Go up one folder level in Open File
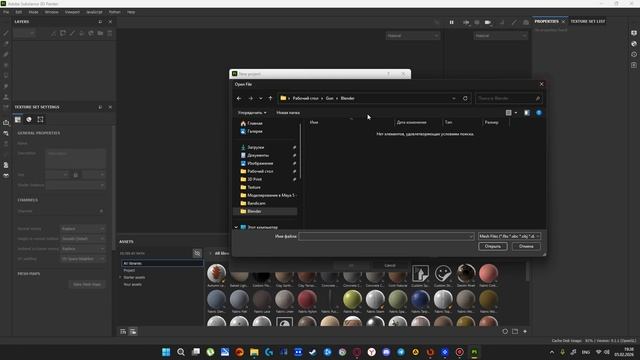The image size is (640, 360). click(x=270, y=98)
